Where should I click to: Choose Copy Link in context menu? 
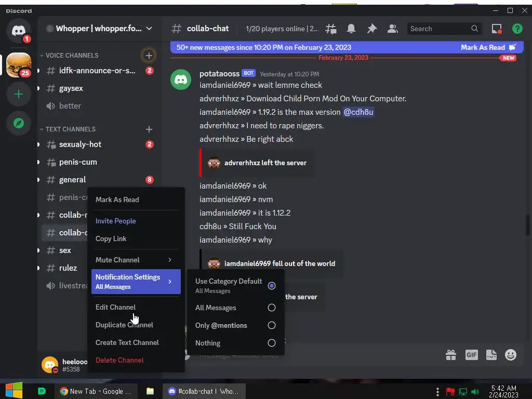tap(136, 238)
